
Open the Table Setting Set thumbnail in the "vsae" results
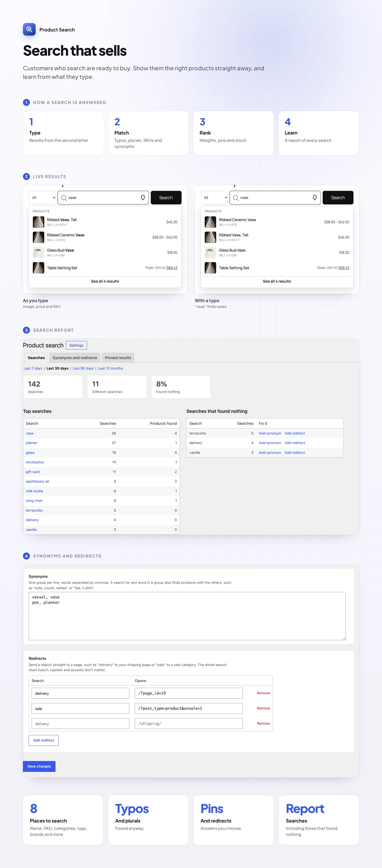pyautogui.click(x=210, y=268)
